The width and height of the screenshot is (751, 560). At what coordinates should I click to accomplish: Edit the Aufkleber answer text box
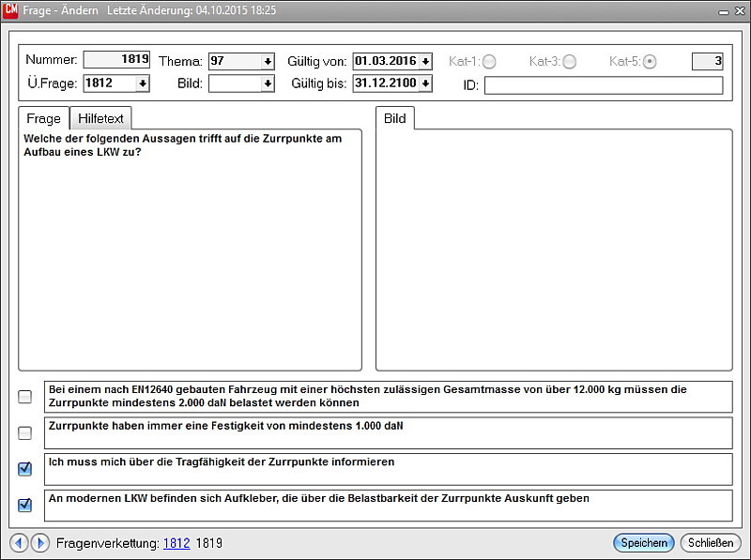click(389, 506)
